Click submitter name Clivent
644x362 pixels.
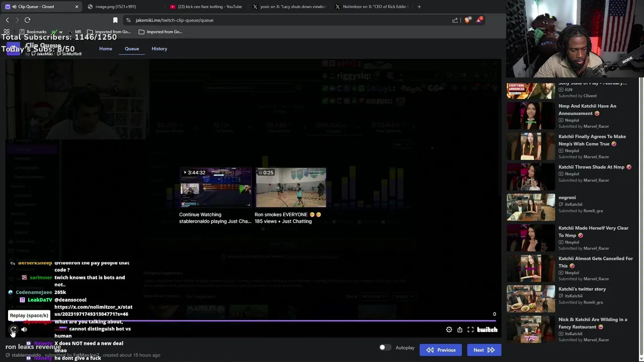pos(590,96)
